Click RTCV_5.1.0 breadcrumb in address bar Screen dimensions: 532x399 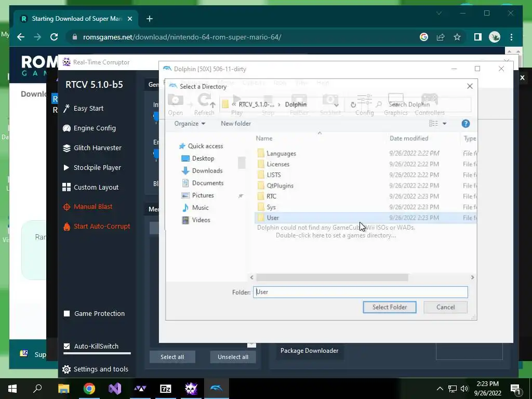click(256, 104)
